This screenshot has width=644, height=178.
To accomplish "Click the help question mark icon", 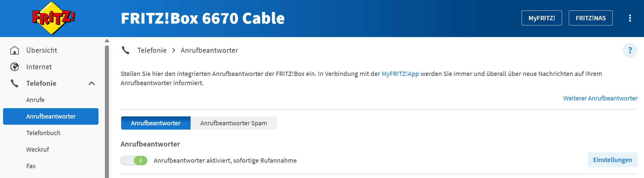I will point(630,51).
